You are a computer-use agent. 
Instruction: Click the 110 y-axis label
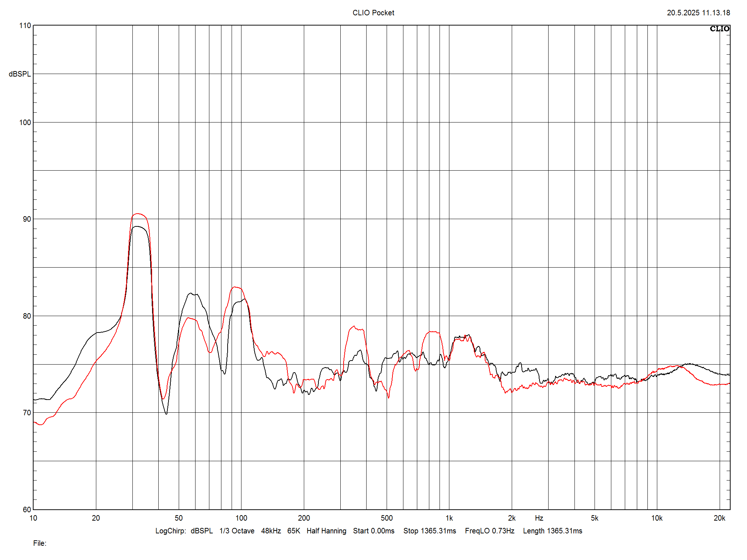tap(25, 26)
